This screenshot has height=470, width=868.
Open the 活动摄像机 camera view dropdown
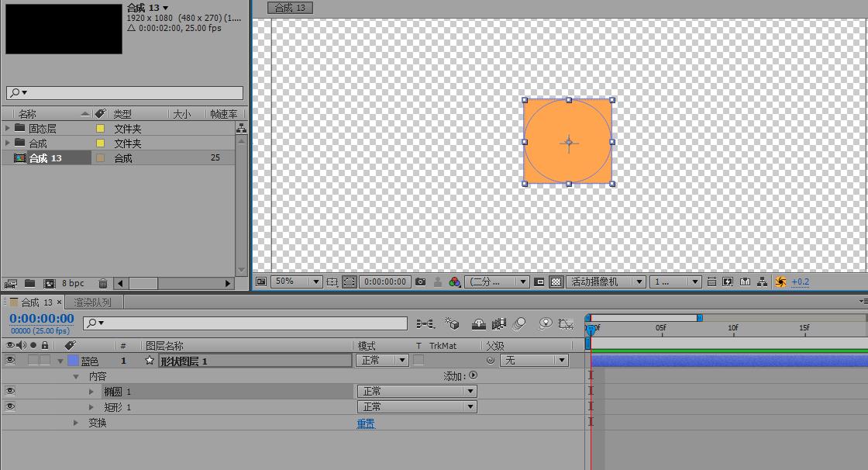(606, 282)
